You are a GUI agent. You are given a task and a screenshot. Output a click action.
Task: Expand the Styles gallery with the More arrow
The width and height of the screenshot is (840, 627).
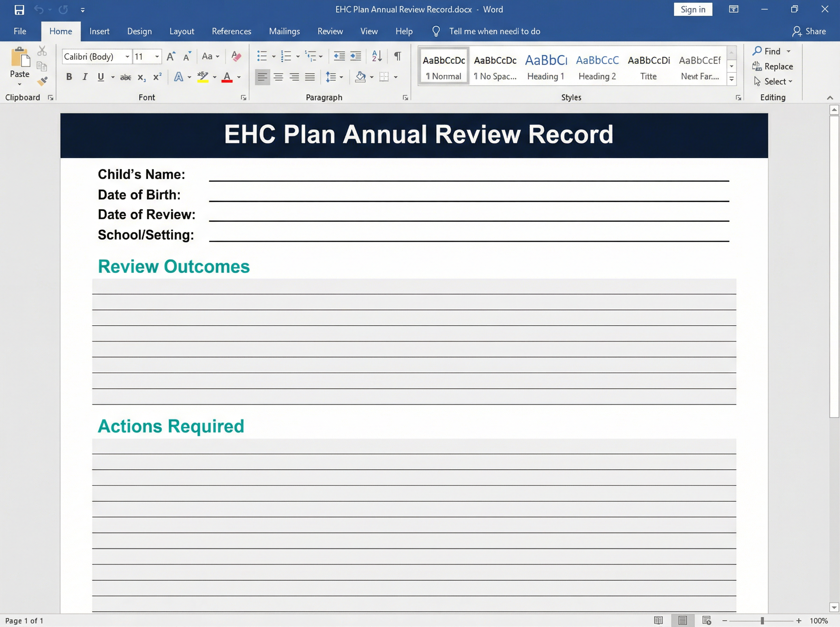[731, 79]
